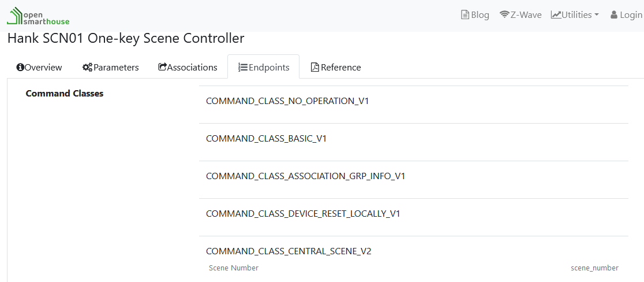The width and height of the screenshot is (644, 282).
Task: Click the Z-Wave wifi icon
Action: [504, 15]
